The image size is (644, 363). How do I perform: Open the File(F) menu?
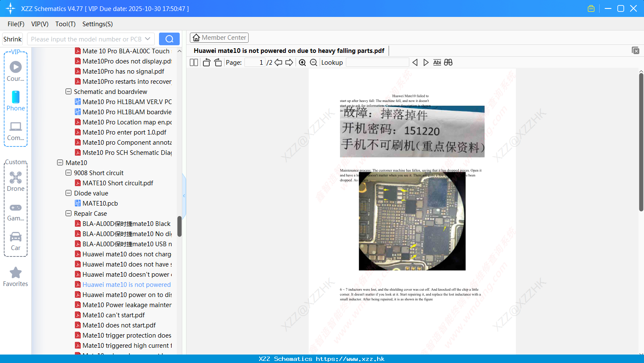16,24
